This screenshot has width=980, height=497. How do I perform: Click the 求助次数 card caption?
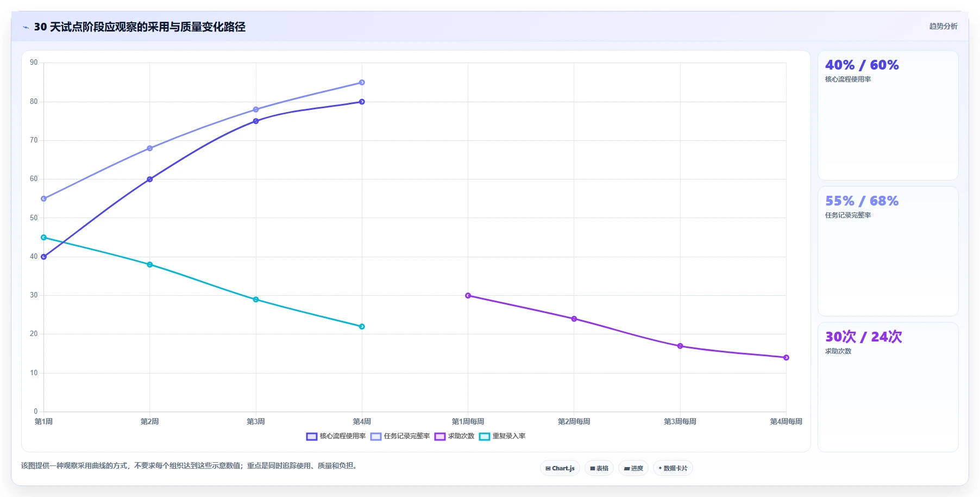pyautogui.click(x=838, y=351)
